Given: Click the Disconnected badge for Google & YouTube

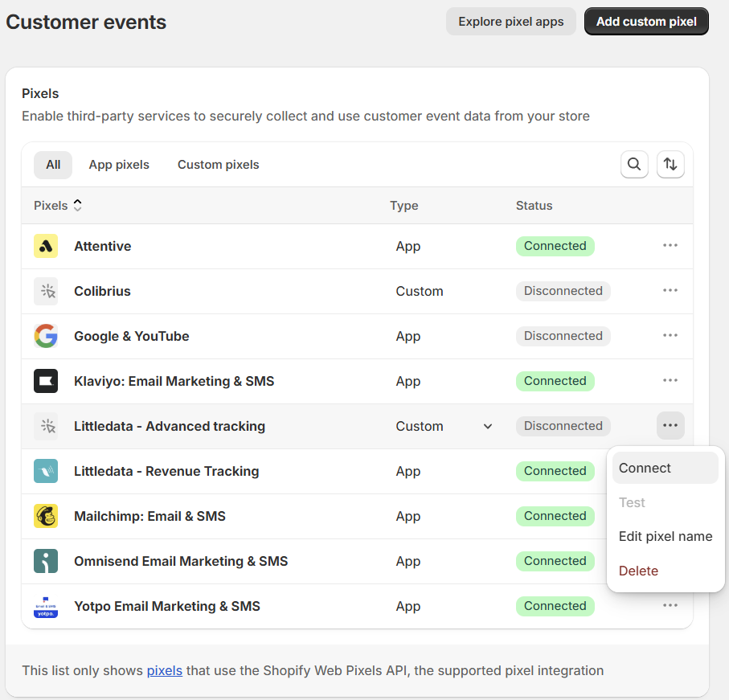Looking at the screenshot, I should [x=563, y=336].
